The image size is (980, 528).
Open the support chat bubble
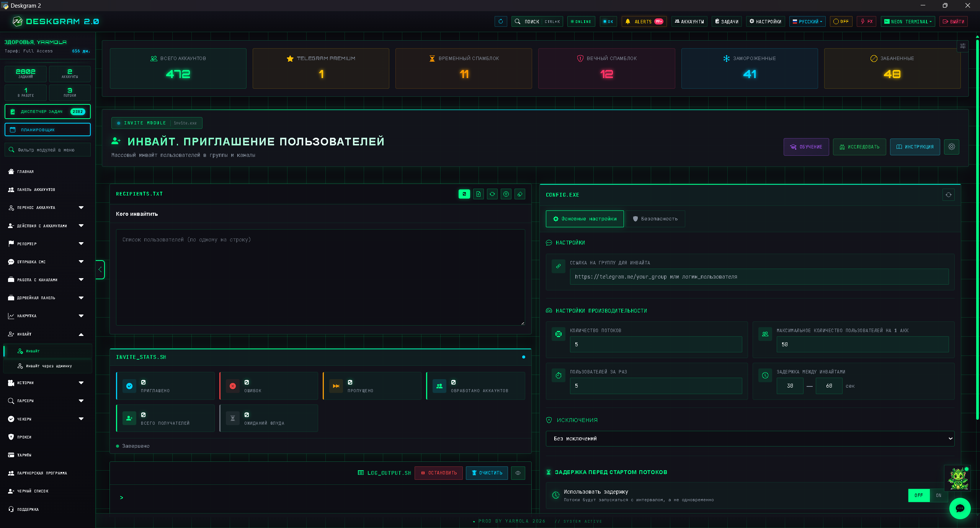pos(960,508)
